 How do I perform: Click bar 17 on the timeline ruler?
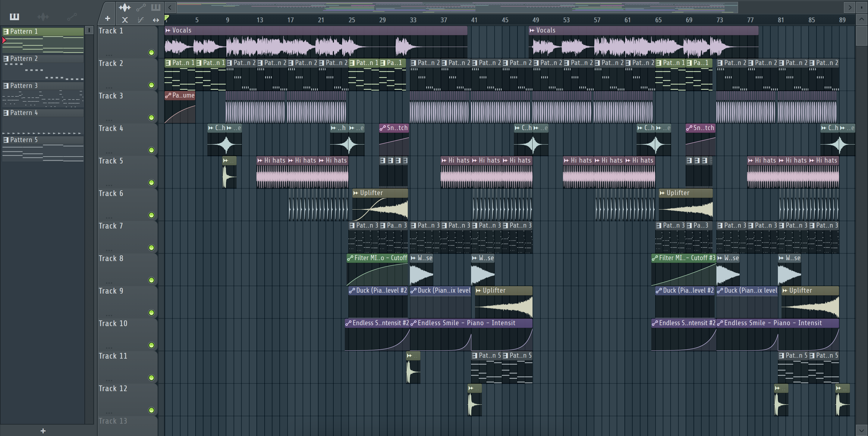tap(291, 20)
